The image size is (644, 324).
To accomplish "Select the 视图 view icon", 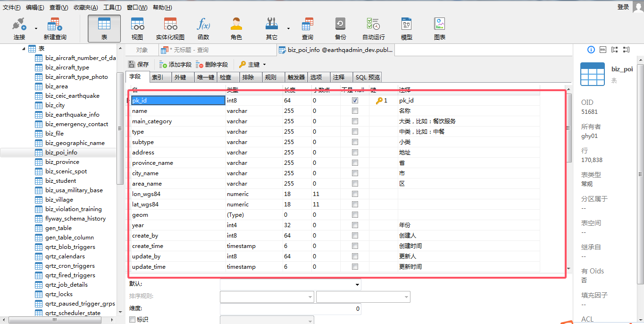I will [137, 28].
